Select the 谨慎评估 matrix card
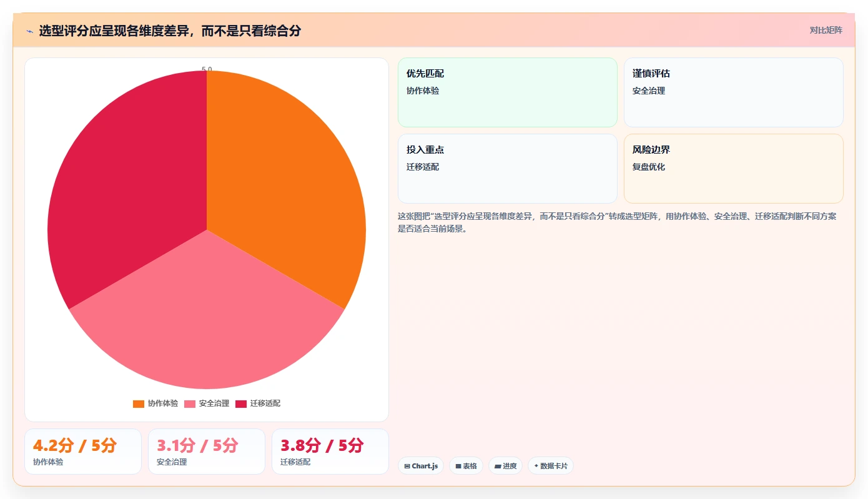This screenshot has height=499, width=868. 734,92
